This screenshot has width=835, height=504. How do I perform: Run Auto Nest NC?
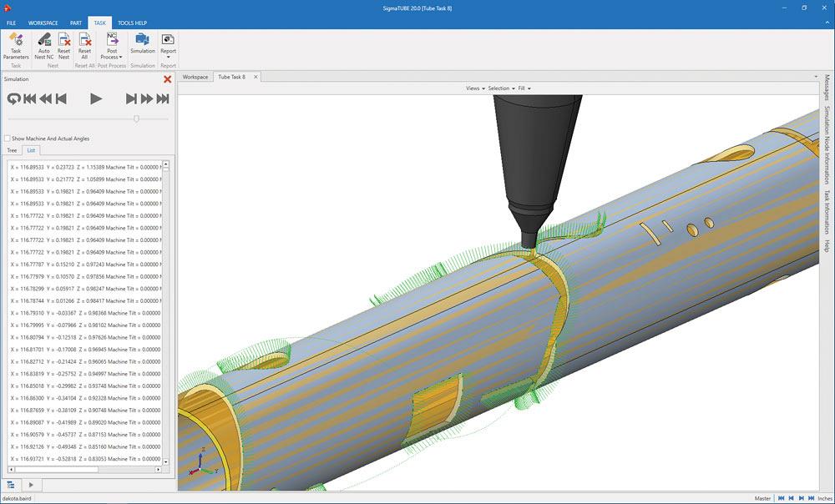(43, 45)
